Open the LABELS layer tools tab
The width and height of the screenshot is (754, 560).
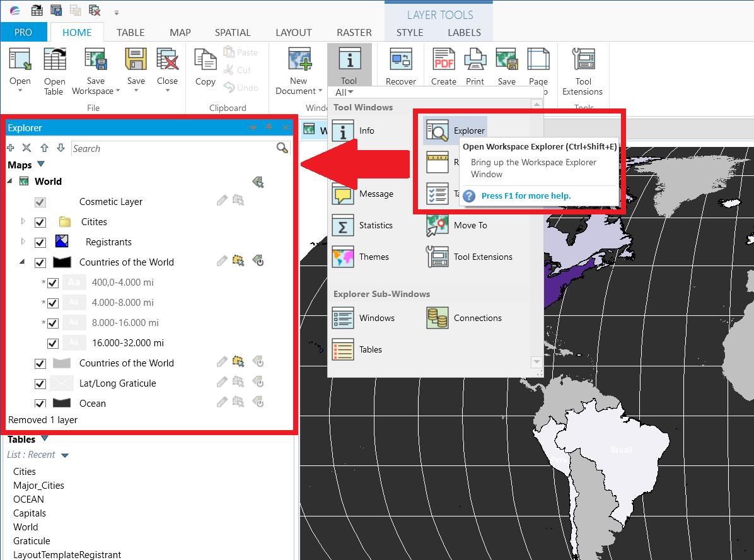click(x=464, y=32)
